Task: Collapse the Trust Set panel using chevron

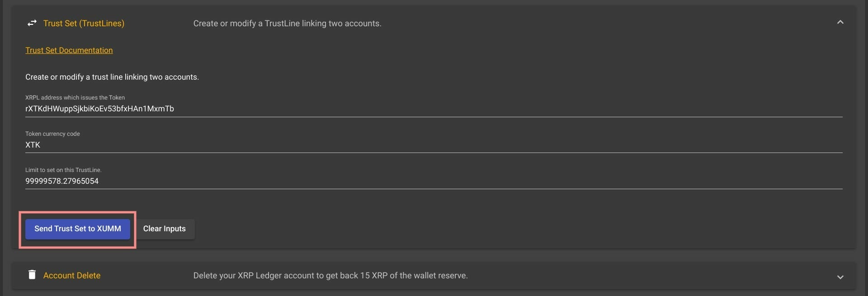Action: pos(840,22)
